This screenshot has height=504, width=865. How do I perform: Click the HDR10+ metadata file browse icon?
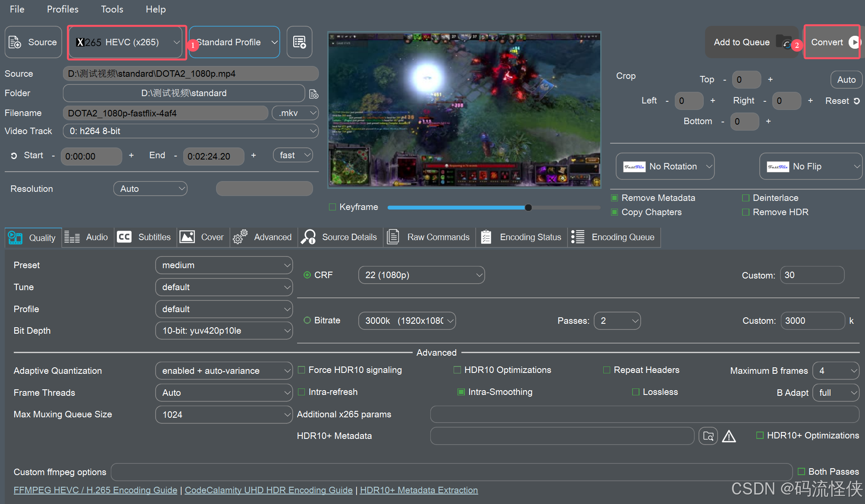pos(708,436)
